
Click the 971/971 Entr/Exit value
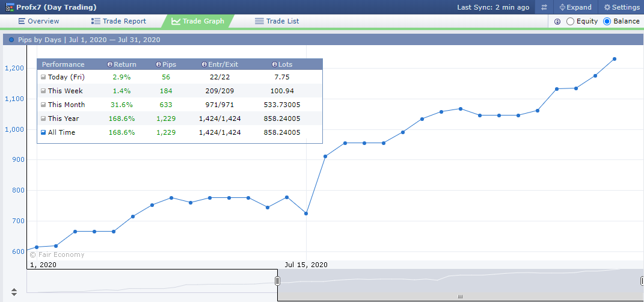(219, 105)
